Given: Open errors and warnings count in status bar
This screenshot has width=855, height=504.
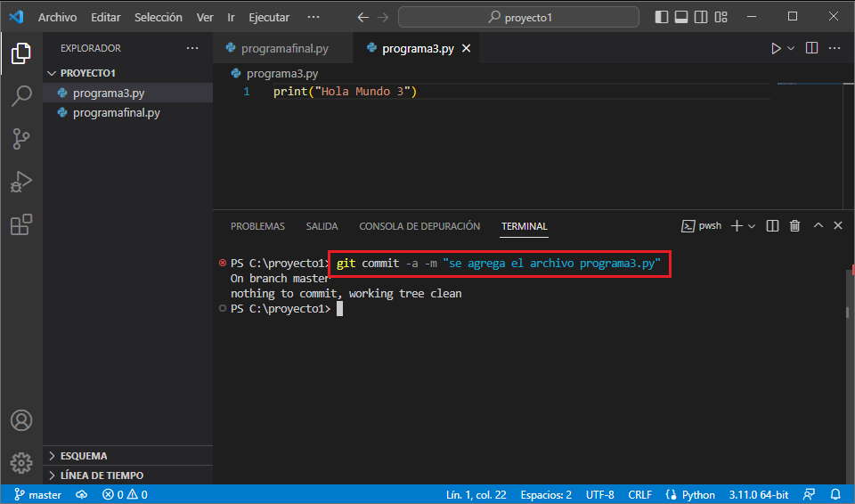Looking at the screenshot, I should 125,495.
